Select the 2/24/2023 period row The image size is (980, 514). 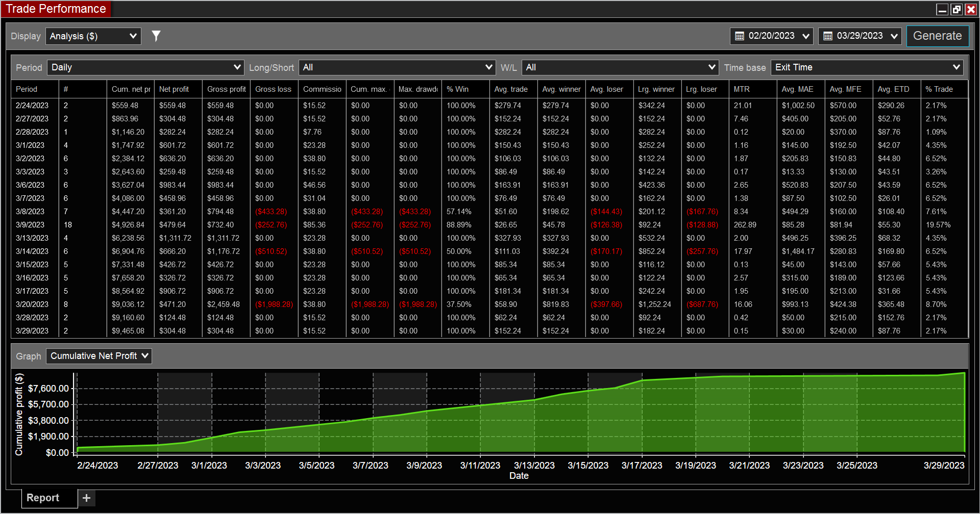click(x=489, y=106)
